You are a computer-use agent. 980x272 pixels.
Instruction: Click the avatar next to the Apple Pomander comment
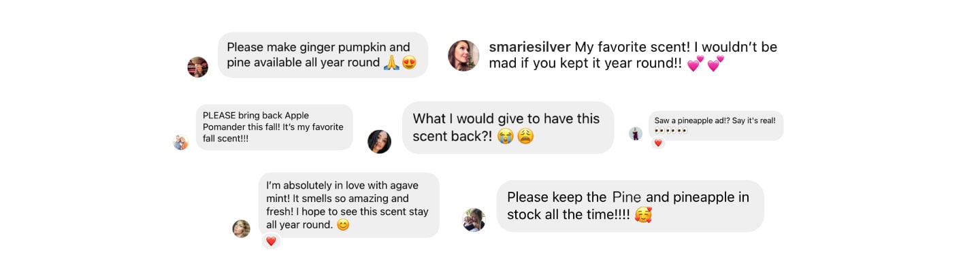[180, 142]
